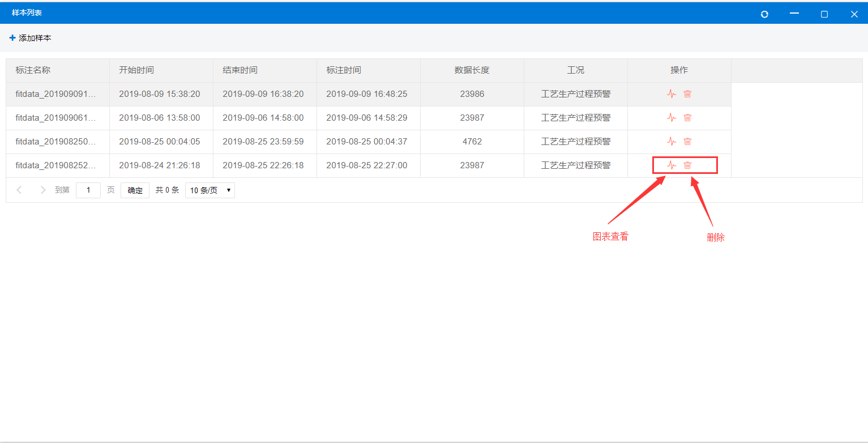Screen dimensions: 868x443
Task: Click 添加样本 to add a sample
Action: (31, 38)
